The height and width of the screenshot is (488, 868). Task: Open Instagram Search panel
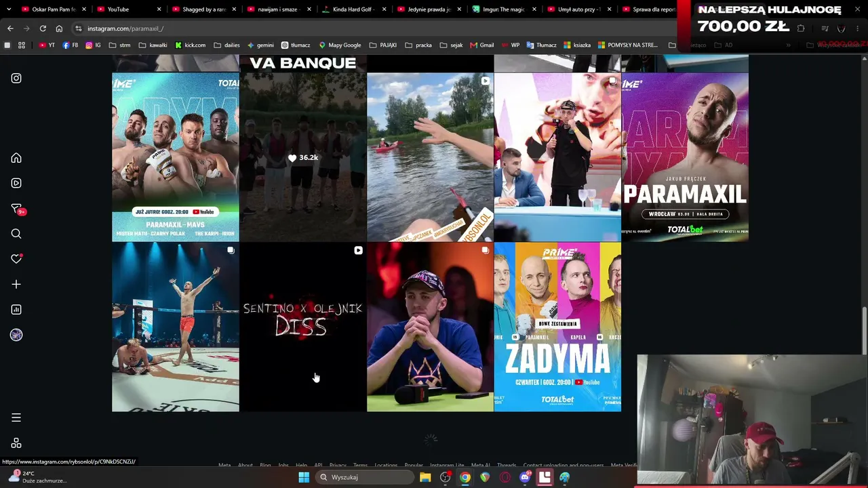click(x=16, y=234)
